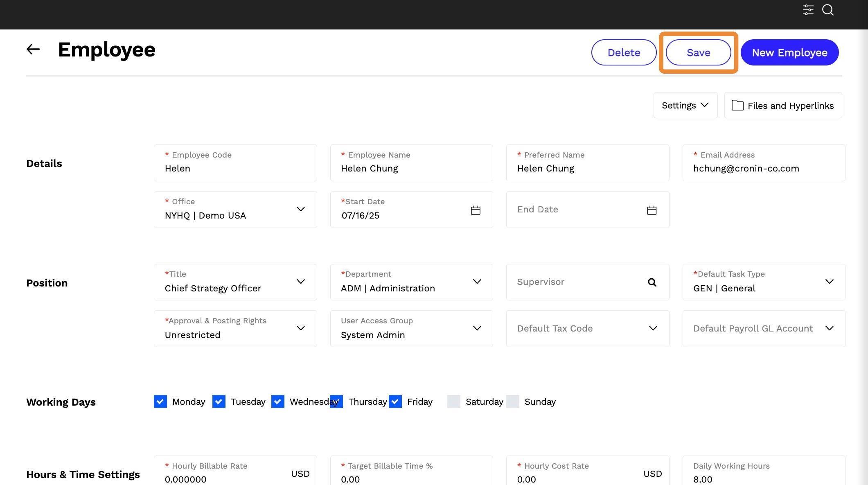Click the Daily Working Hours field
This screenshot has height=485, width=868.
(x=764, y=471)
